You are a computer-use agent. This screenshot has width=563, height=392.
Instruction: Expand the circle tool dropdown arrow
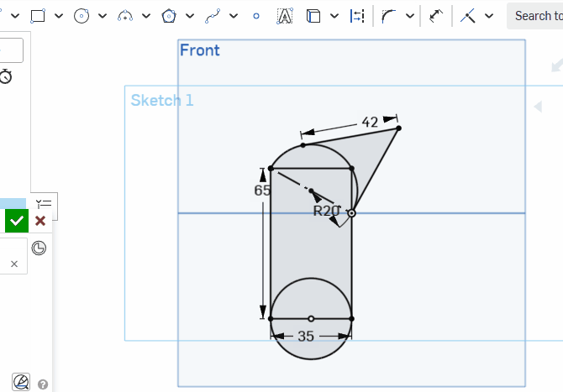coord(102,16)
